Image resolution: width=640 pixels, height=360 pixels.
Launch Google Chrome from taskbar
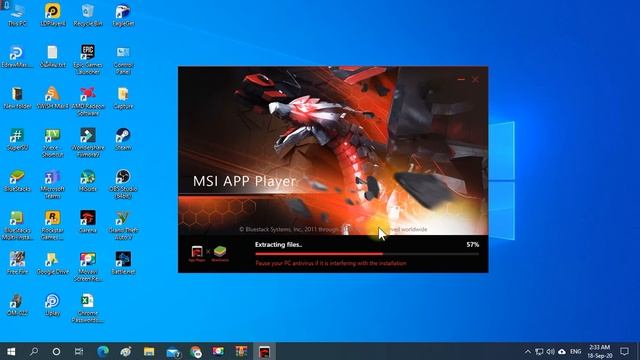tap(196, 351)
